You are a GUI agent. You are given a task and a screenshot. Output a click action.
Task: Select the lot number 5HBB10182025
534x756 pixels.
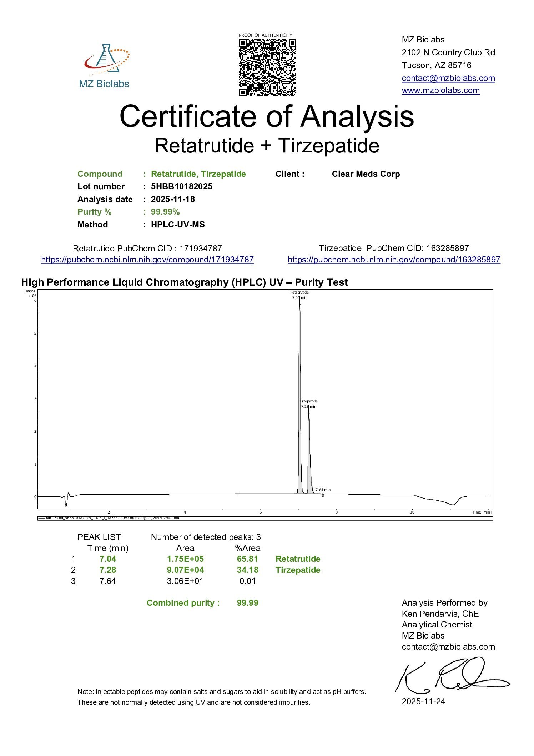181,186
